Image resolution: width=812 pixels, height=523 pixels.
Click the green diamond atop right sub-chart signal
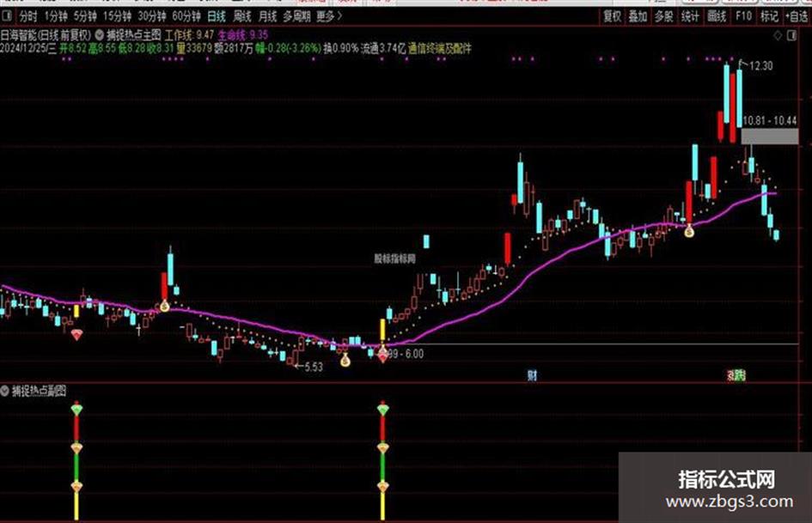click(x=382, y=410)
